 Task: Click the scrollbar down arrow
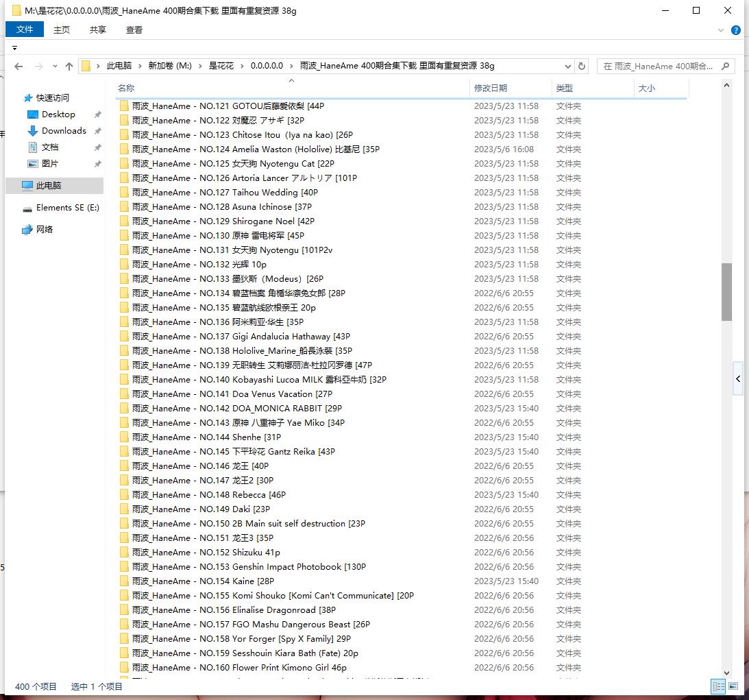coord(726,673)
